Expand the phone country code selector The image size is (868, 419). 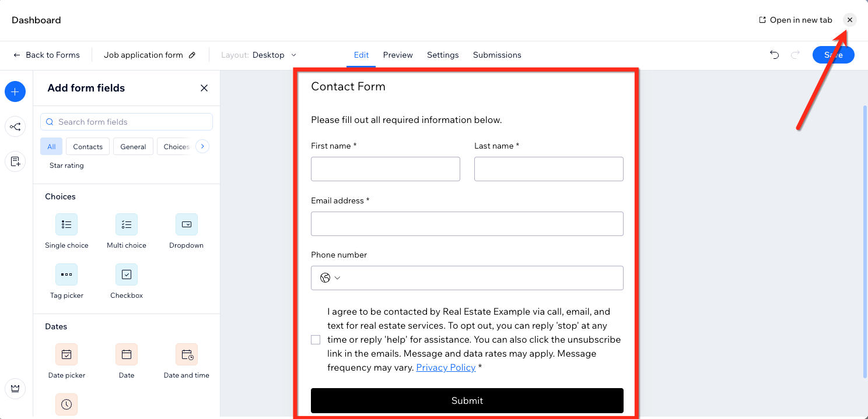click(330, 278)
